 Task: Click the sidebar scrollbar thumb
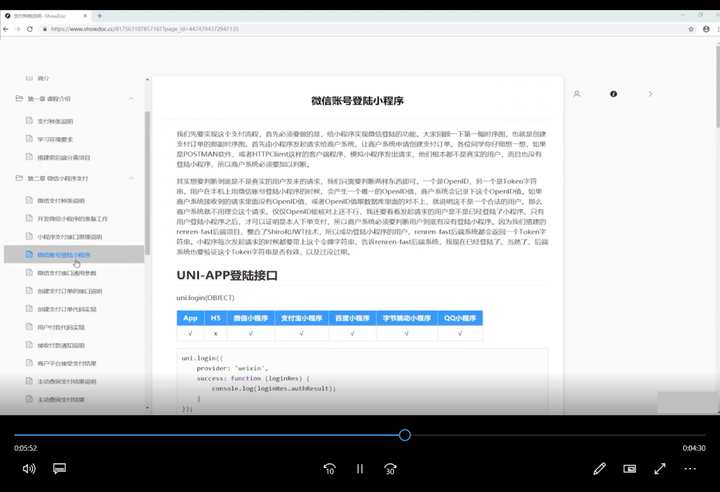pos(147,183)
